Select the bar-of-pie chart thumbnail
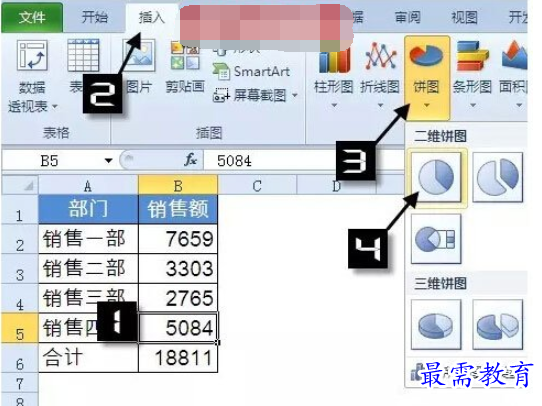The width and height of the screenshot is (542, 406). pos(436,238)
